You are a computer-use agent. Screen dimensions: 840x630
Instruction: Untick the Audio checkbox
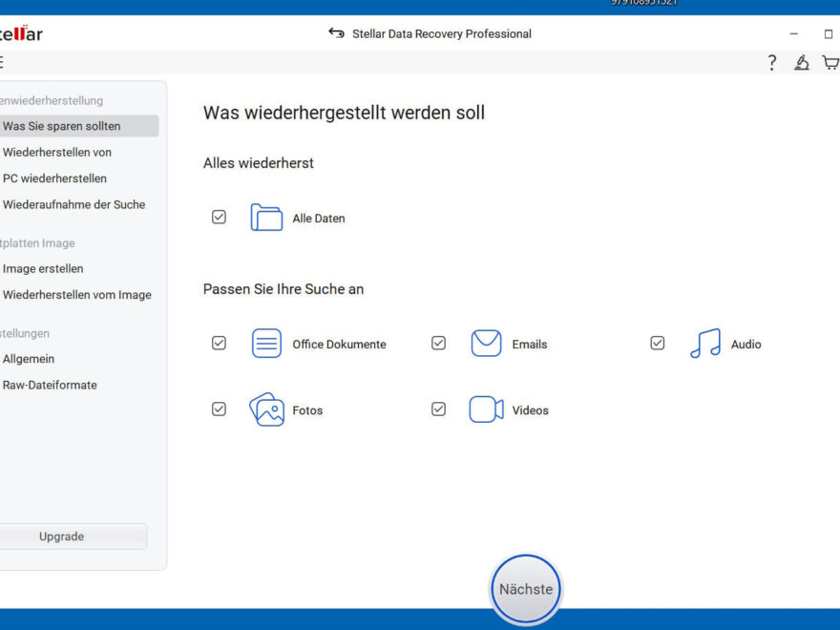(657, 343)
